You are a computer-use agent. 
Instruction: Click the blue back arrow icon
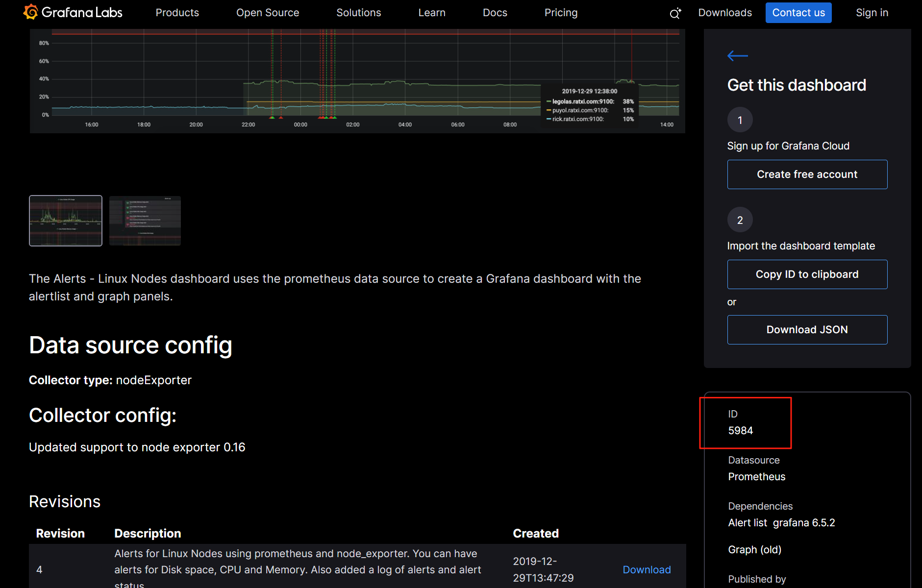[x=737, y=56]
